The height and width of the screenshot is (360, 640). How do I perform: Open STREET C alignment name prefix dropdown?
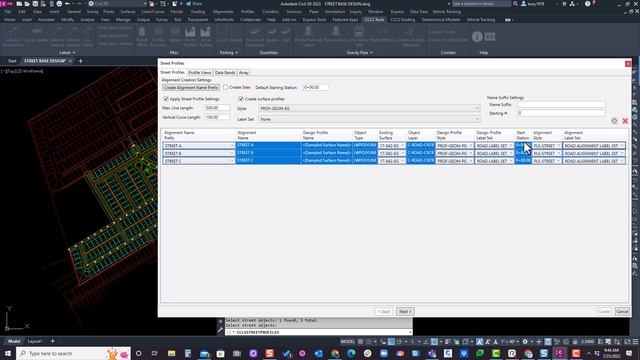point(231,161)
